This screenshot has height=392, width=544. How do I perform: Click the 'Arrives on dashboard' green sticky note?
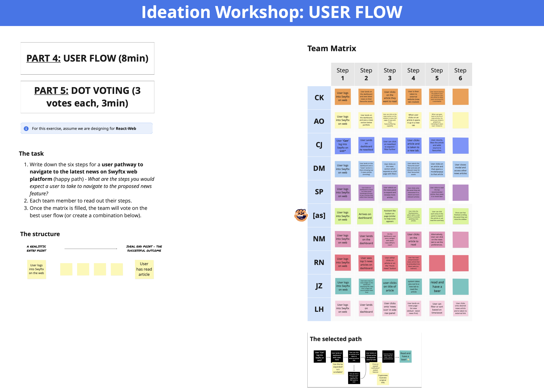click(x=365, y=216)
